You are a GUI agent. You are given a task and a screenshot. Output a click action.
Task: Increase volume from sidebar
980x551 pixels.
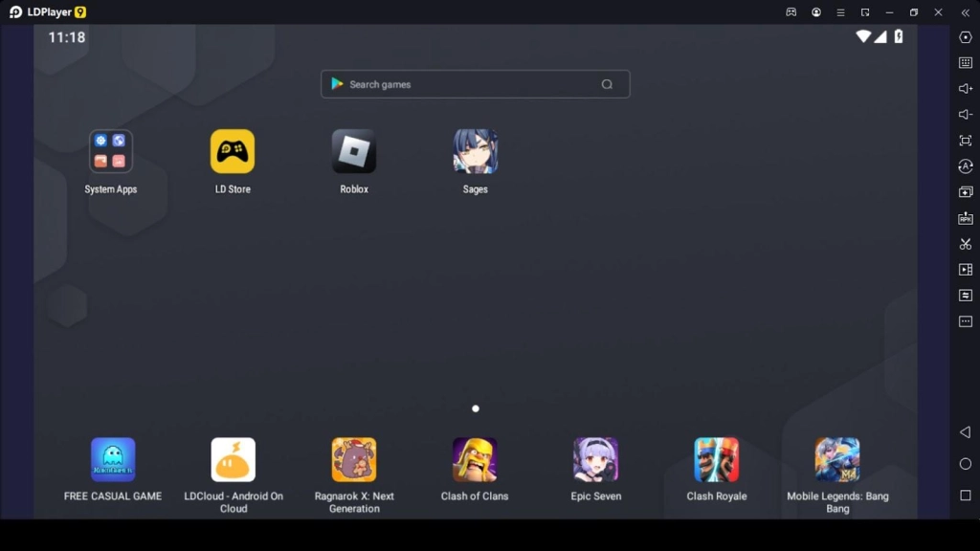966,89
